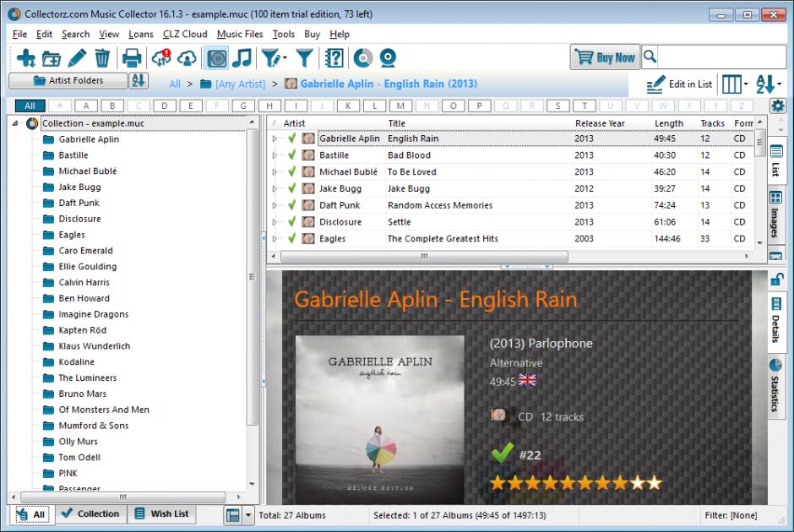The width and height of the screenshot is (794, 532).
Task: Switch to the List view side tab
Action: 775,161
